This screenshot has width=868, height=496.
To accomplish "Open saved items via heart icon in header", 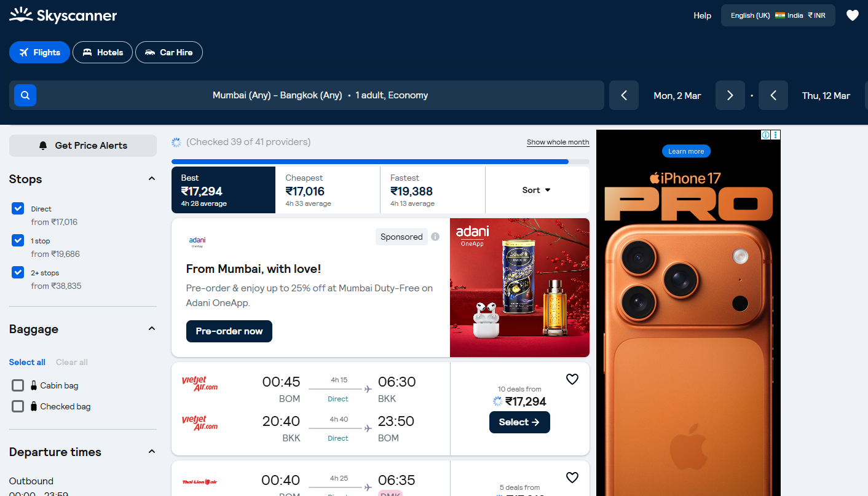I will pyautogui.click(x=852, y=15).
